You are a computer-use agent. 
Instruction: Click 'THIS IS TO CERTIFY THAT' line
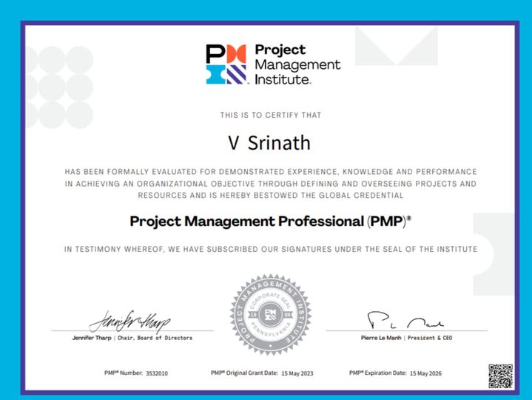coord(270,115)
